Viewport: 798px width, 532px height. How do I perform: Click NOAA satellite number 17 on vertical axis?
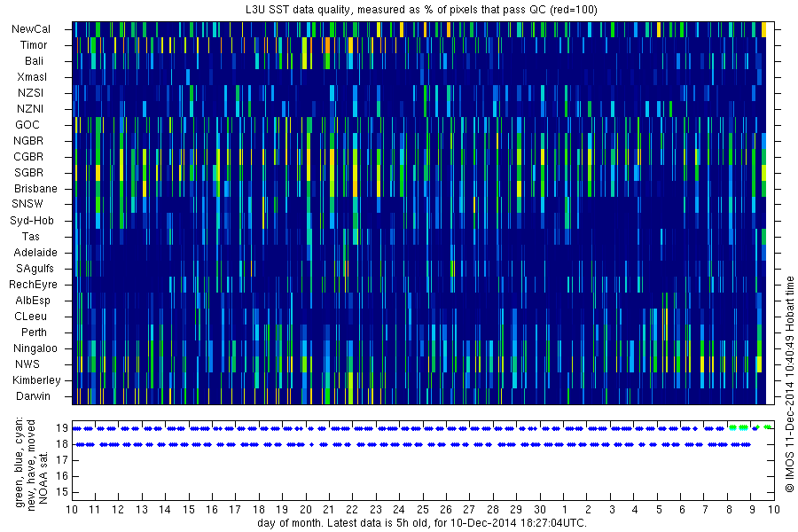[x=61, y=460]
